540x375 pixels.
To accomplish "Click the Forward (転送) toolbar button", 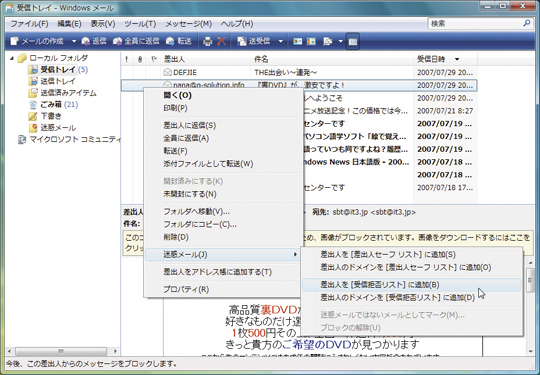I will click(x=178, y=41).
